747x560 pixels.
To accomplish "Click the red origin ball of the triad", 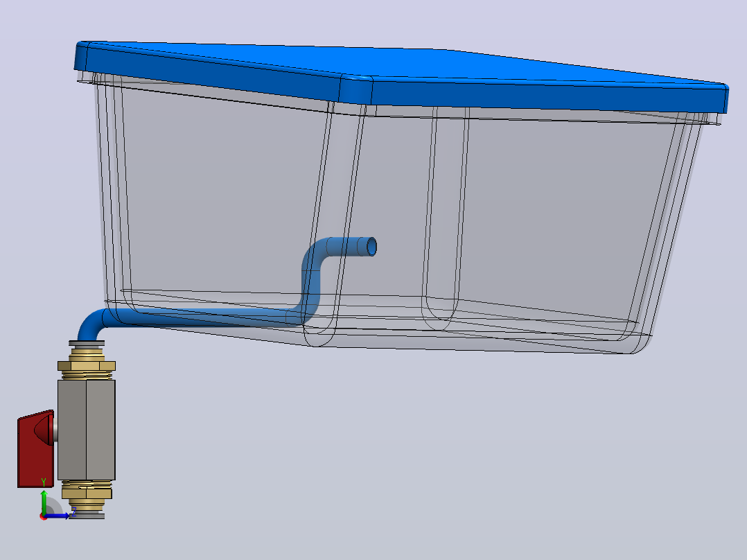I will [44, 516].
